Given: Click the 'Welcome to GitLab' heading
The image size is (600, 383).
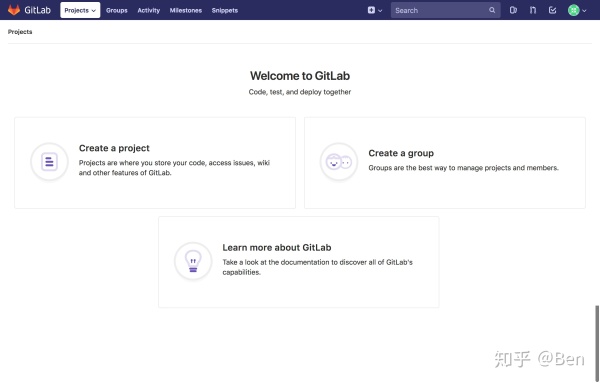Looking at the screenshot, I should coord(300,76).
